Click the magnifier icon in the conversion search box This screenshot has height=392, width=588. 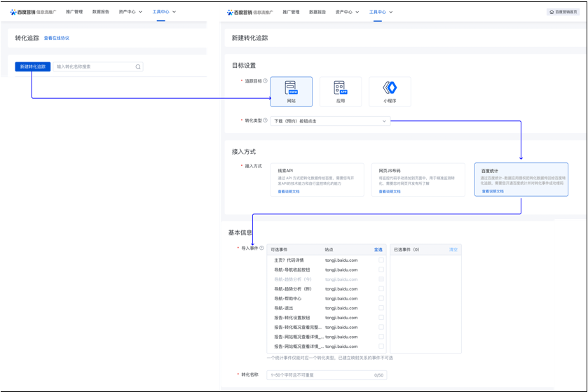click(138, 67)
